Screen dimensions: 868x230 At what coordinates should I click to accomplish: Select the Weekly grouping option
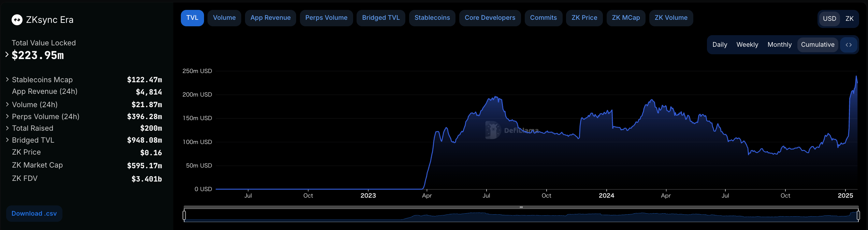click(747, 45)
